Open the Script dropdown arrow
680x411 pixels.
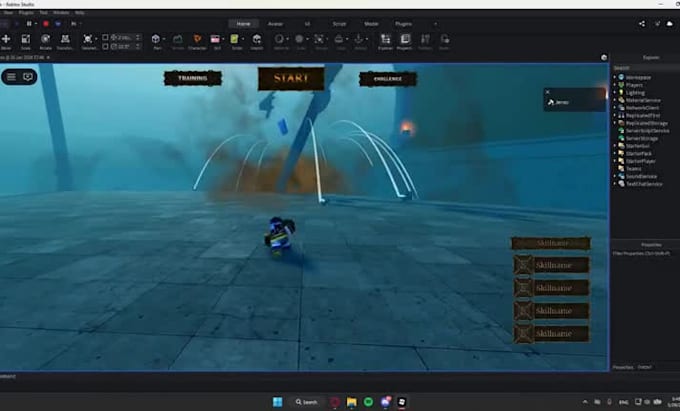[x=242, y=39]
